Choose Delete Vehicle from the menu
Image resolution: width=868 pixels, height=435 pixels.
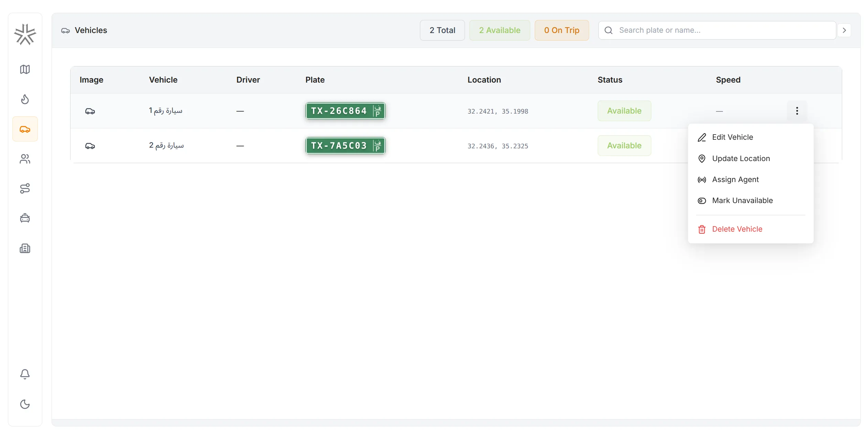click(751, 229)
